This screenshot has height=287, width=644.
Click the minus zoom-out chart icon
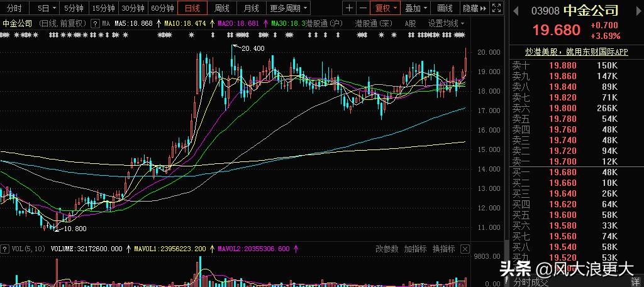coord(362,8)
